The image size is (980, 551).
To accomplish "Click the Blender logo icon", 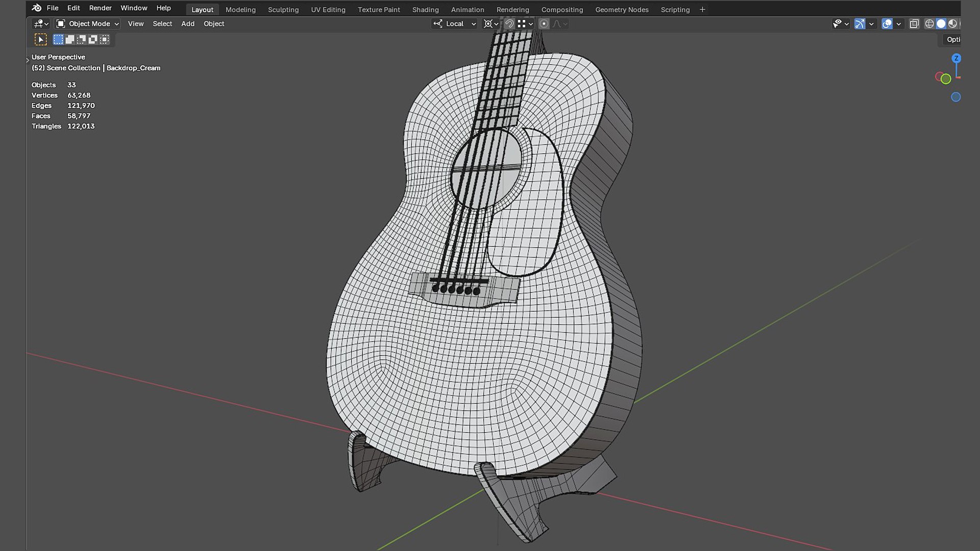I will tap(36, 8).
